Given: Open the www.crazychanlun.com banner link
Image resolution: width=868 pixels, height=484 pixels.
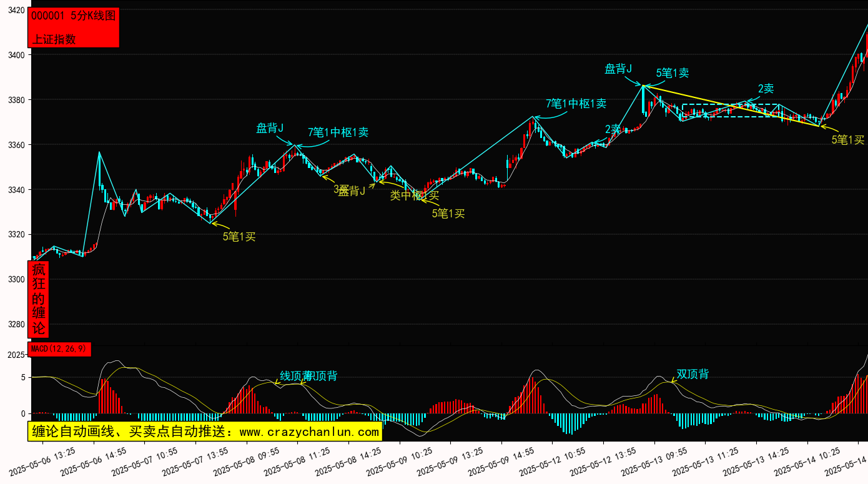Looking at the screenshot, I should (205, 432).
